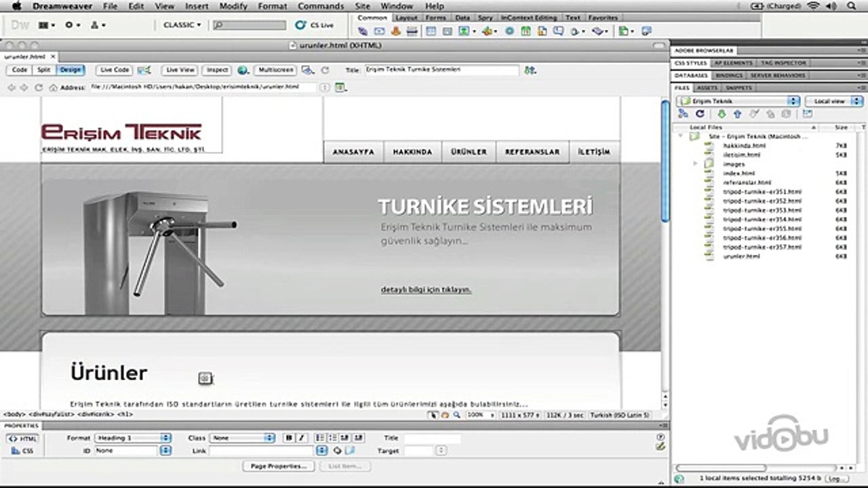Toggle Inspect mode button

tap(217, 70)
